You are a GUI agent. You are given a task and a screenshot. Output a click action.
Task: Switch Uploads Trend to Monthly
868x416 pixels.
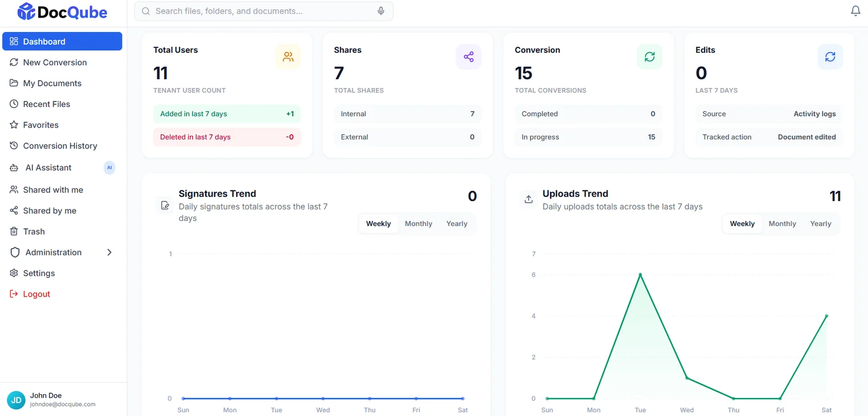782,224
